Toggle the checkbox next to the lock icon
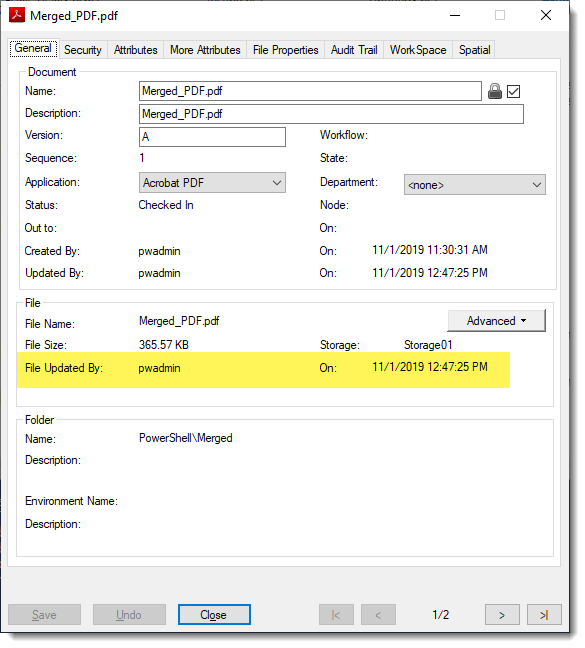The height and width of the screenshot is (648, 585). click(513, 91)
